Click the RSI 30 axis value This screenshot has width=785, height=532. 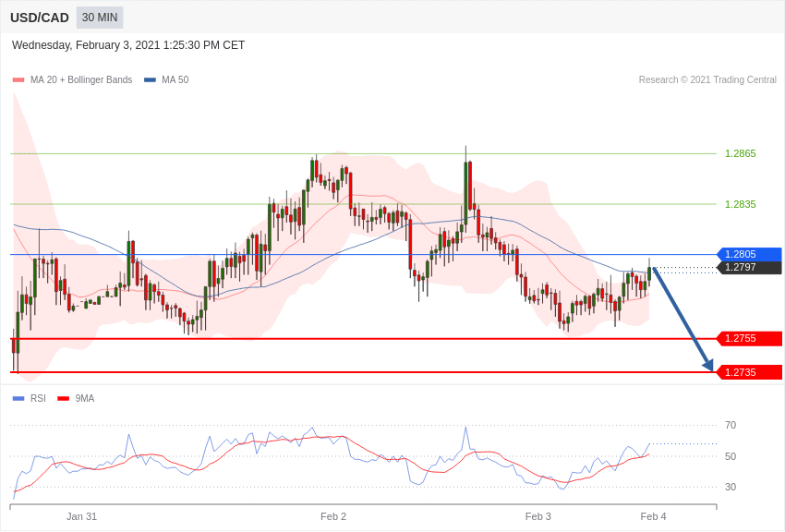(731, 487)
